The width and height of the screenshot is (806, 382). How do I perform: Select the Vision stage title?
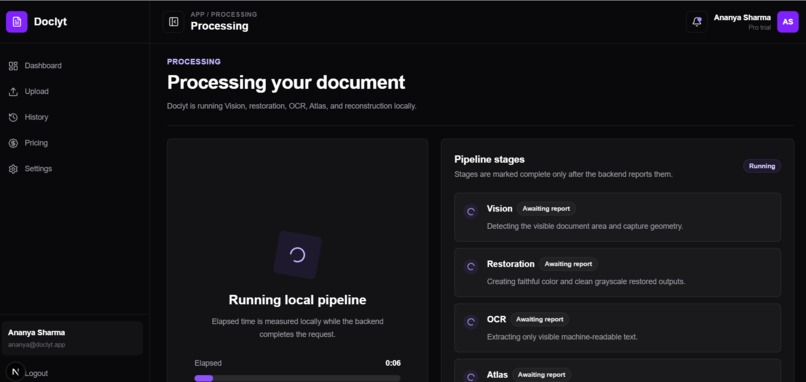tap(499, 209)
